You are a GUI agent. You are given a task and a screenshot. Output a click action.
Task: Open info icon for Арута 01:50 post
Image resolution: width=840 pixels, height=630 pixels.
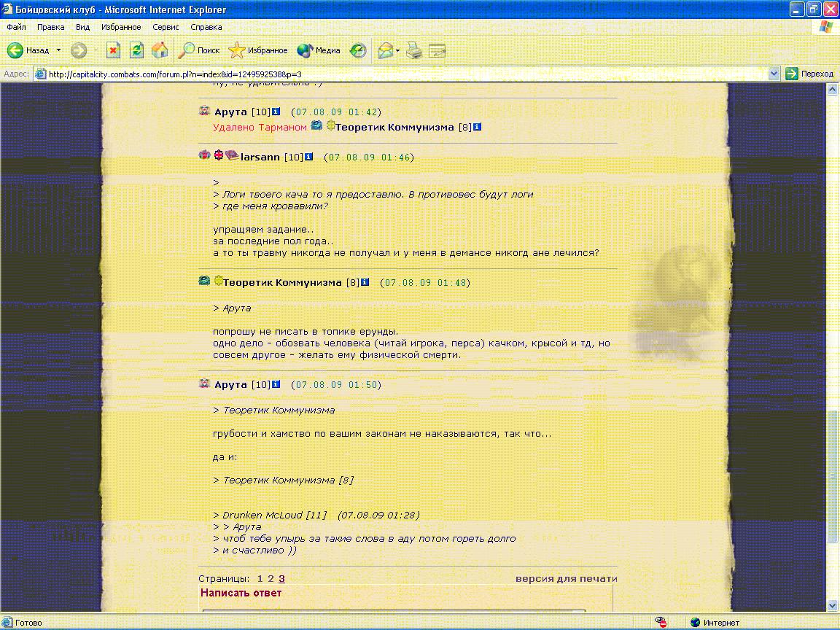point(276,384)
